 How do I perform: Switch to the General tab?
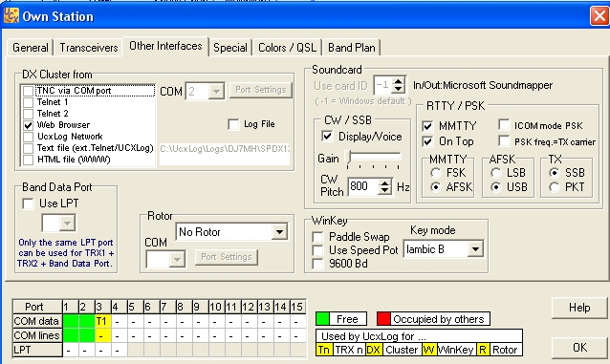coord(31,48)
